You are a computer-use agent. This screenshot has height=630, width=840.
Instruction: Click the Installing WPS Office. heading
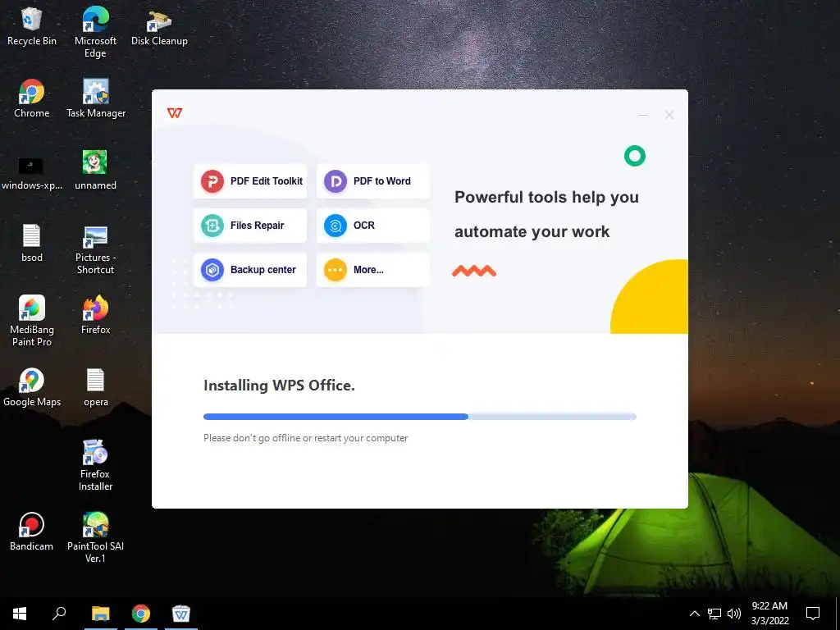point(279,386)
